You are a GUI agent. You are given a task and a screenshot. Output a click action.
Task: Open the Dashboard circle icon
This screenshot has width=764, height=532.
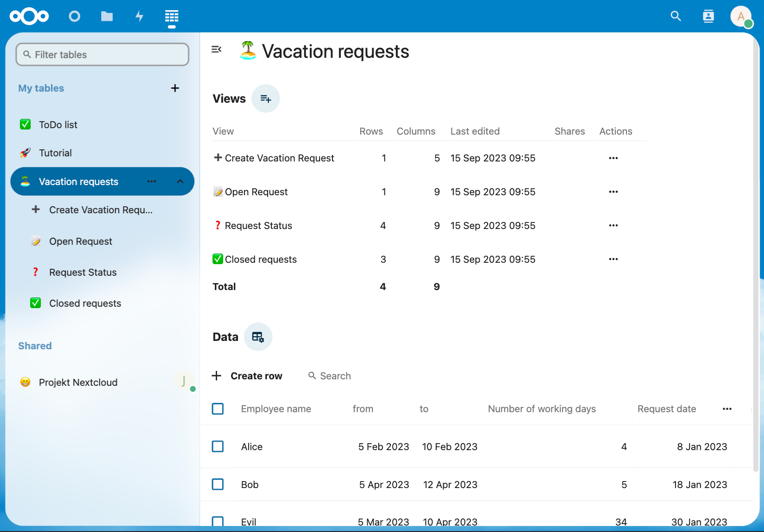75,17
